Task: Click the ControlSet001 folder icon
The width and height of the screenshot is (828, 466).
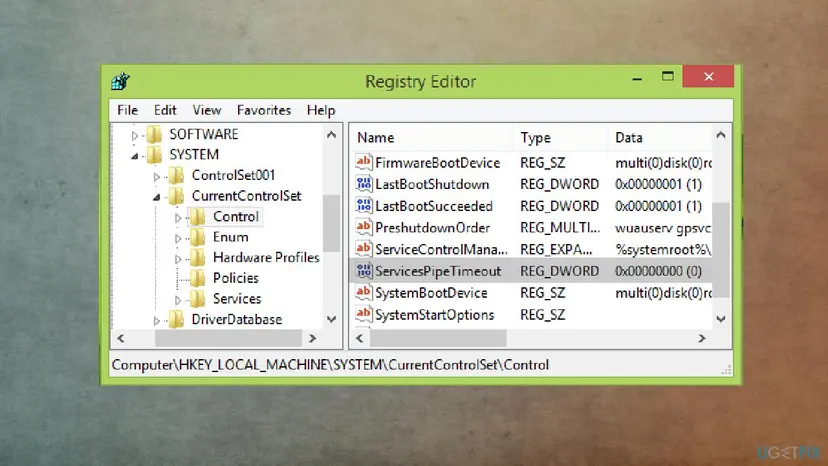Action: point(176,175)
